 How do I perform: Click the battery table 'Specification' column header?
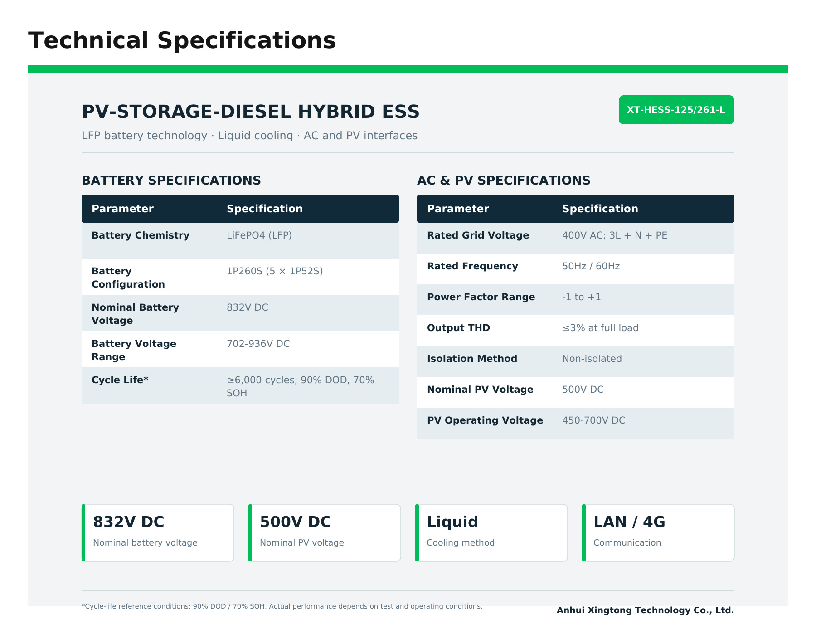click(265, 209)
